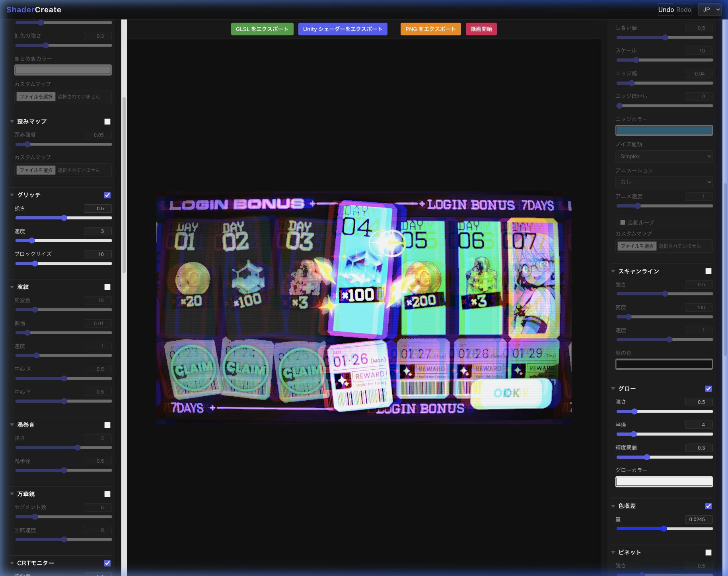Collapse the 万華鏡 section triangle

click(x=12, y=494)
